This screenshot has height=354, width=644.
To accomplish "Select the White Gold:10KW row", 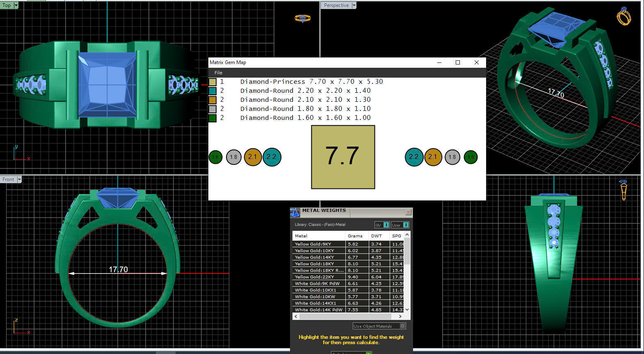I will pyautogui.click(x=348, y=297).
